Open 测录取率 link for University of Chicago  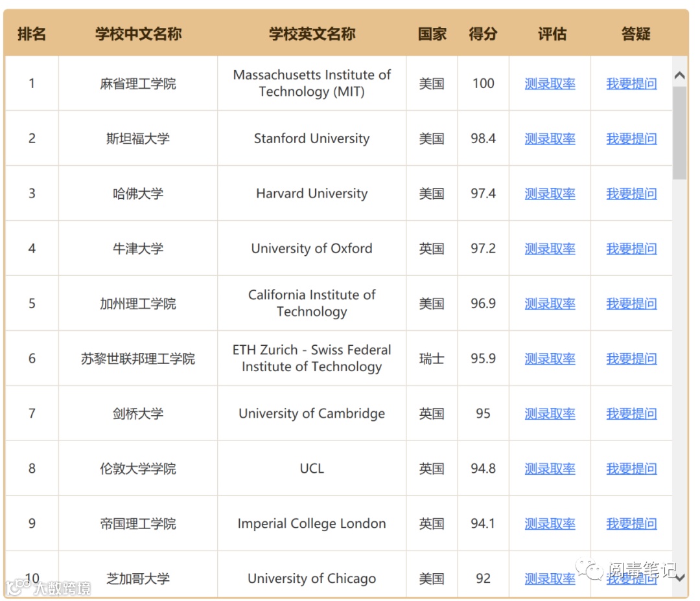click(x=550, y=579)
